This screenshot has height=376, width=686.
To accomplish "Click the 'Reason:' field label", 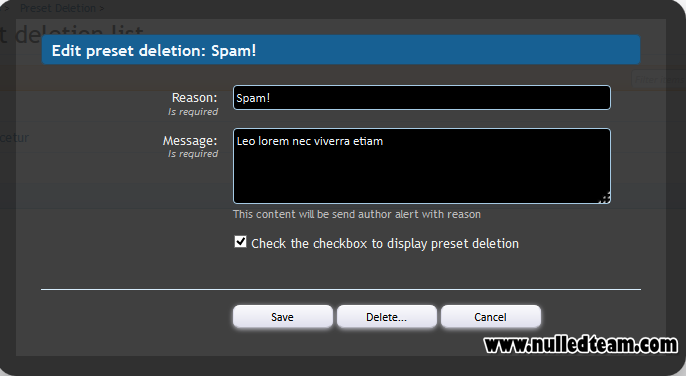I will [194, 97].
